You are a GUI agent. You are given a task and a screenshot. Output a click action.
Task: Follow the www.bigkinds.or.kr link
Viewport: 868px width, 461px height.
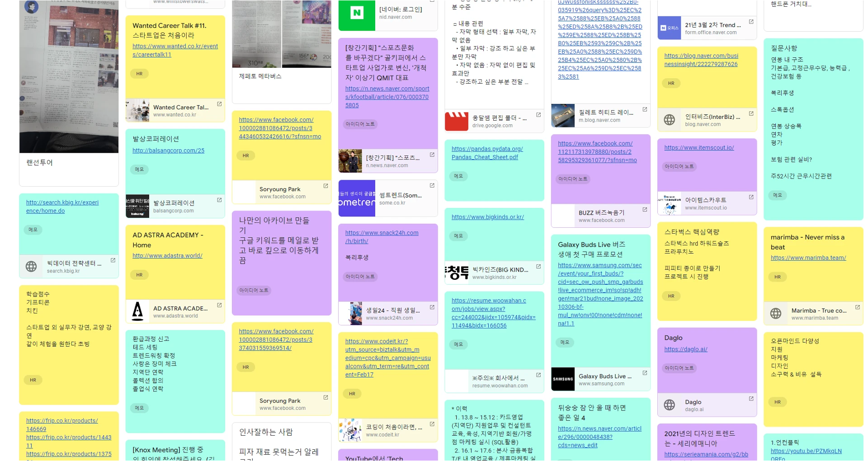pyautogui.click(x=488, y=217)
